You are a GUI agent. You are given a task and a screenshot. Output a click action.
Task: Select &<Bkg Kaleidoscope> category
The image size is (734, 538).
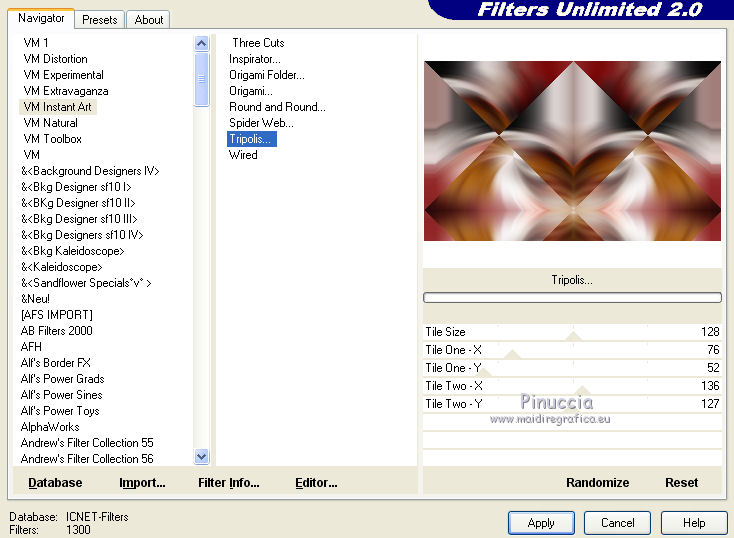click(x=73, y=251)
